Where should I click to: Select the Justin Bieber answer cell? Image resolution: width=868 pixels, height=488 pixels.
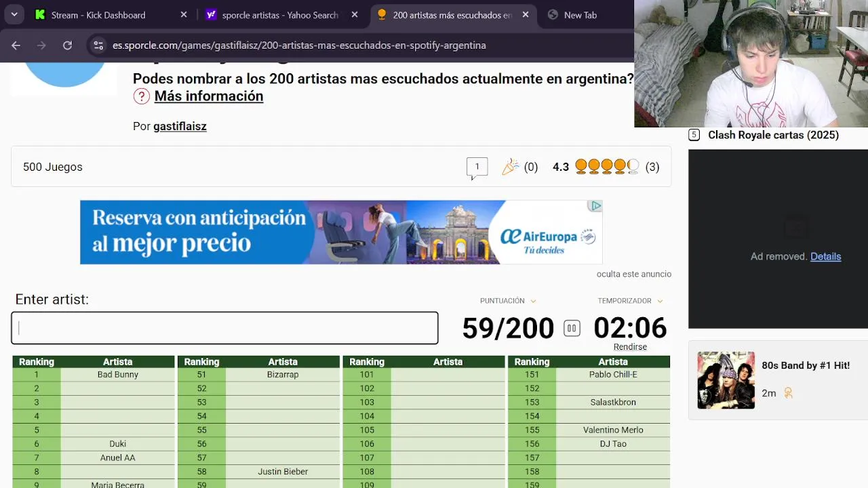pos(283,472)
